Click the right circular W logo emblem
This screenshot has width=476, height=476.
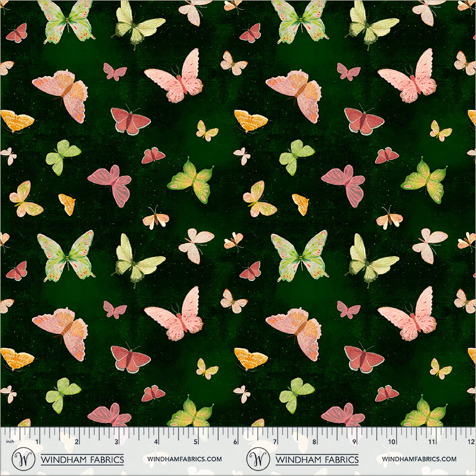pyautogui.click(x=257, y=459)
